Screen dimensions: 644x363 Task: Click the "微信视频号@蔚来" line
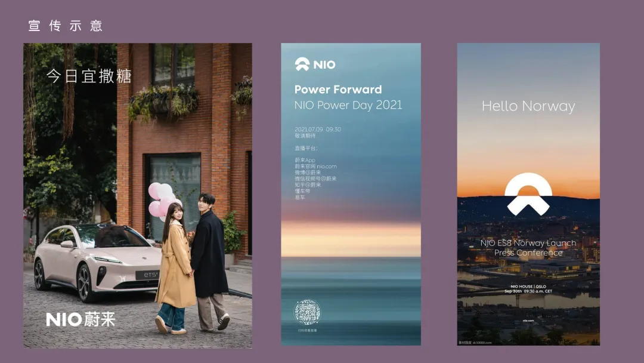tap(315, 179)
